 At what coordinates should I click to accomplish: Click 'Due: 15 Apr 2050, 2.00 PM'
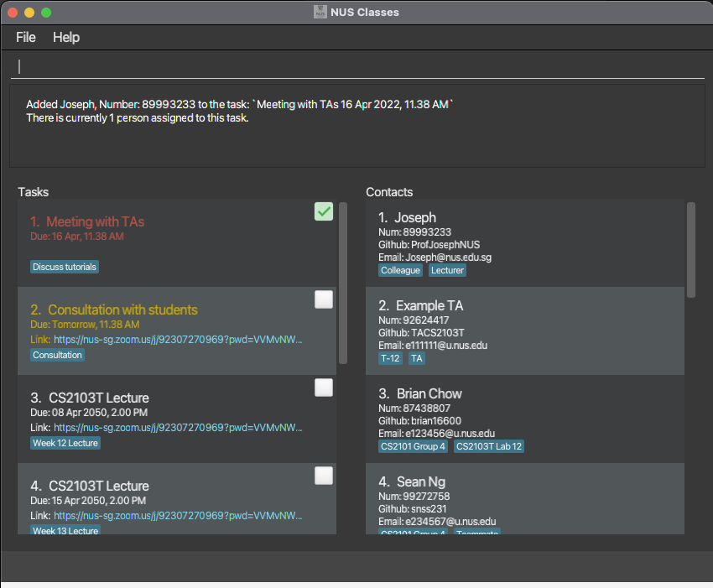[88, 501]
